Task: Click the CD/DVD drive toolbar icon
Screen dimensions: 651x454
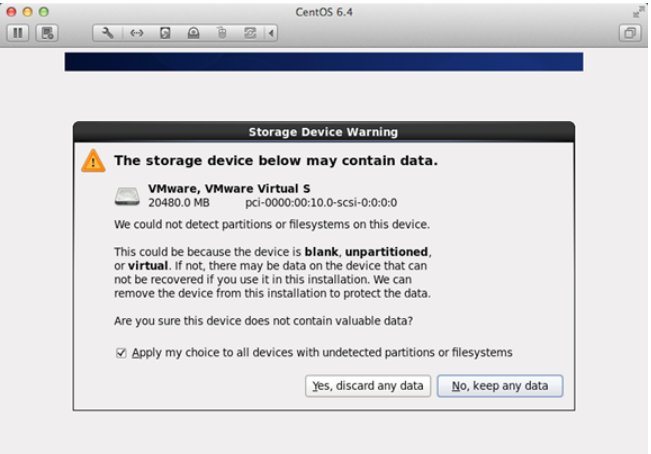Action: point(193,33)
